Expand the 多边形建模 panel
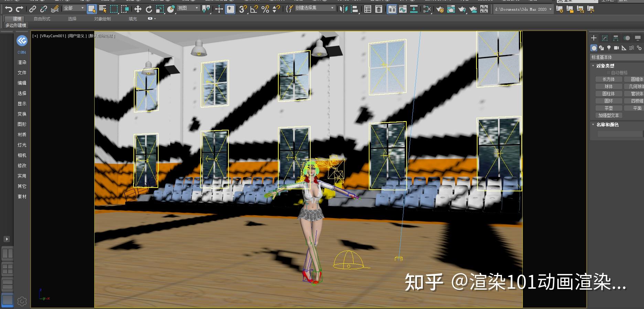Image resolution: width=644 pixels, height=309 pixels. pos(16,25)
